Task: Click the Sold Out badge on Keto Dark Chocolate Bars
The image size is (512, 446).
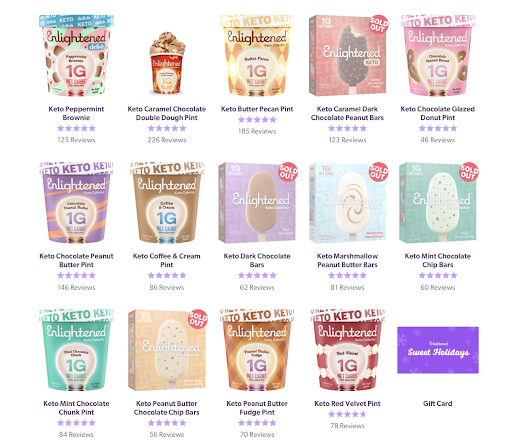Action: click(x=288, y=172)
